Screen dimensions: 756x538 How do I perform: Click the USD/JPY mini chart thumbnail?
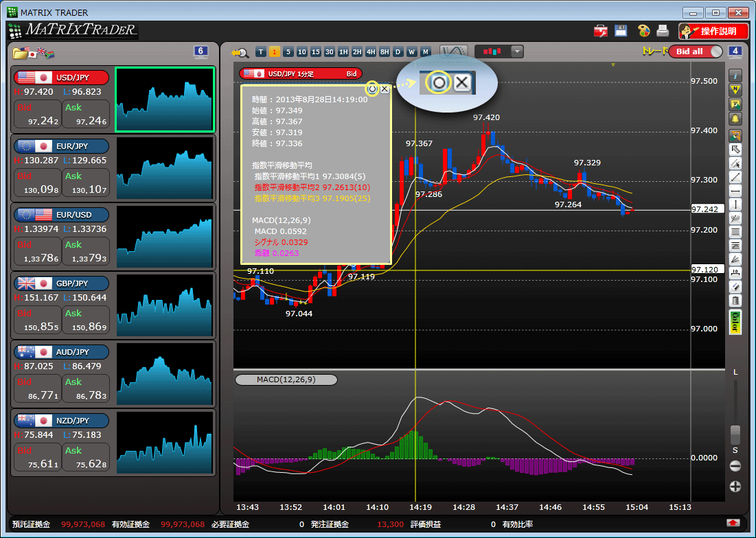[x=164, y=100]
